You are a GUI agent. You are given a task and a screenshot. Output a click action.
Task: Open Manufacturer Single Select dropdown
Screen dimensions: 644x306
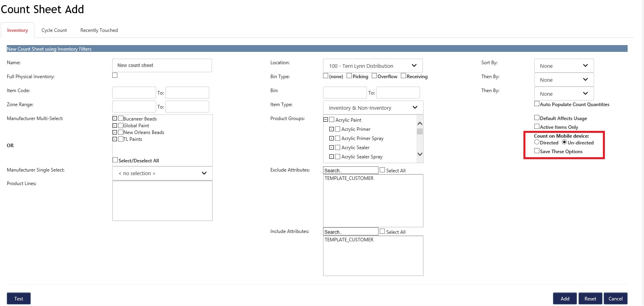tap(162, 173)
